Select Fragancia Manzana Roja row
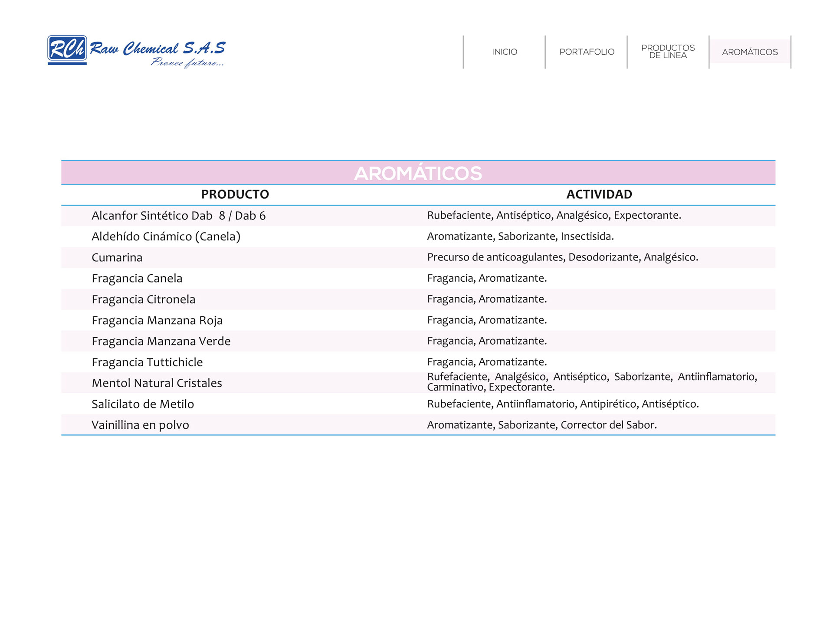Viewport: 833px width, 644px height. (157, 320)
